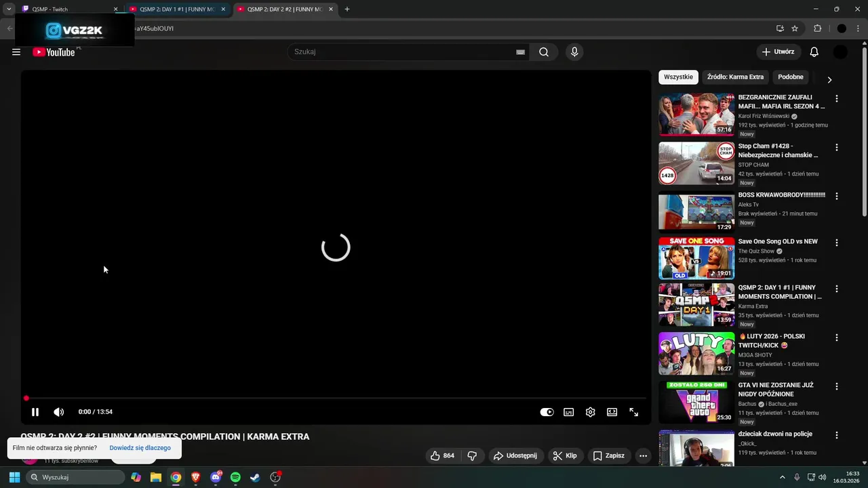Open Steam from taskbar
This screenshot has height=488, width=868.
255,477
